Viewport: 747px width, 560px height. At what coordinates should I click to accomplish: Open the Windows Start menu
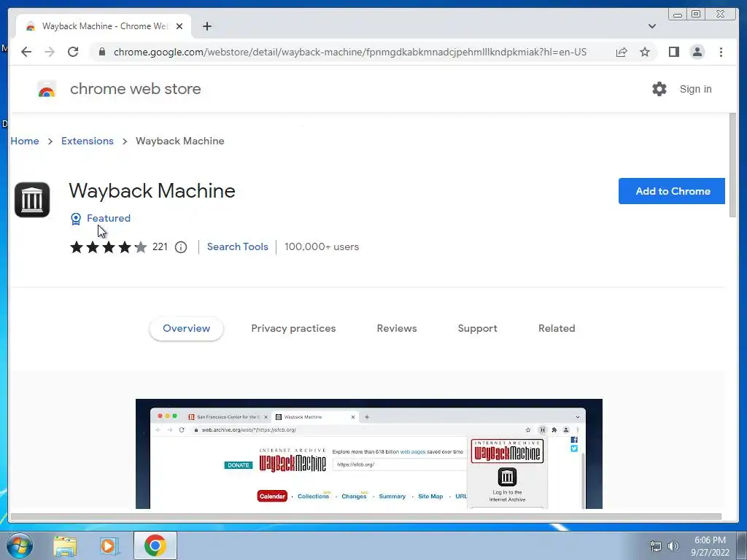pyautogui.click(x=19, y=545)
